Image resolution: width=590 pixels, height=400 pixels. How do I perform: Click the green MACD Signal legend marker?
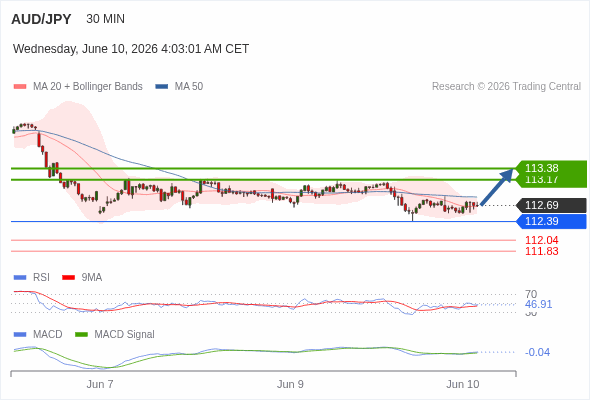click(x=81, y=334)
